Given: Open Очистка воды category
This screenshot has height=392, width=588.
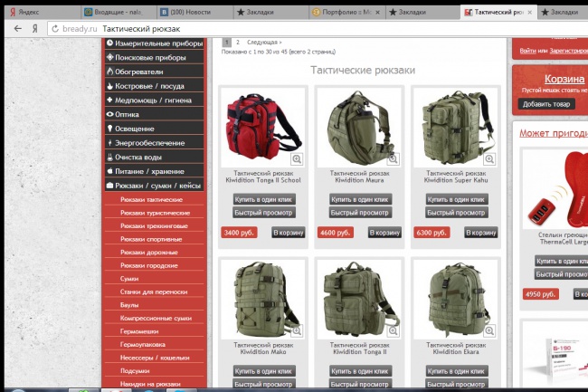Looking at the screenshot, I should 155,158.
